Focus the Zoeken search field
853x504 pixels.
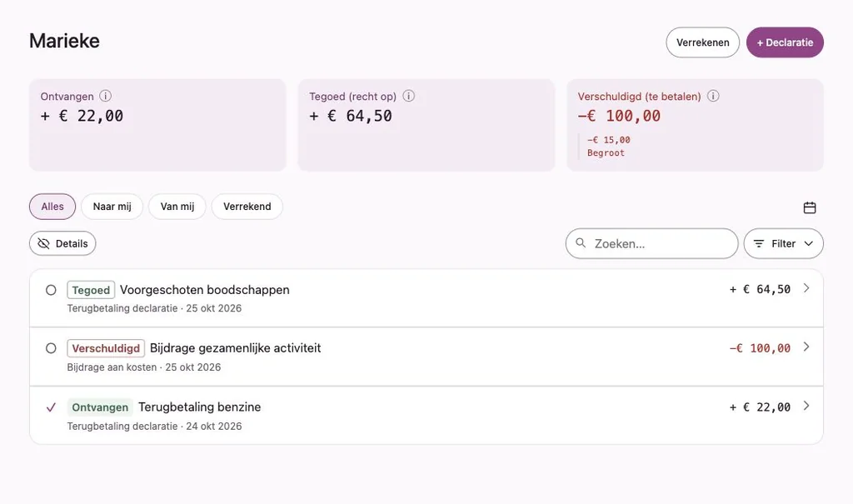651,243
